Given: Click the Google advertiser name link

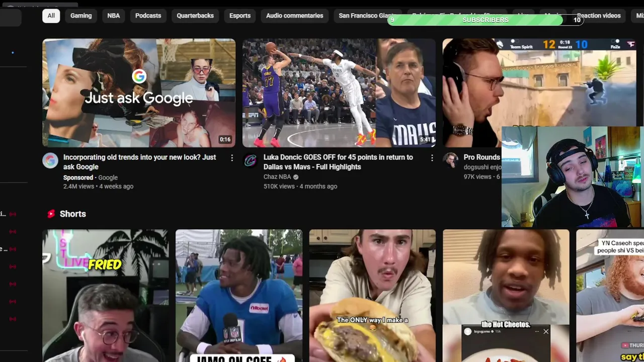Looking at the screenshot, I should point(108,177).
